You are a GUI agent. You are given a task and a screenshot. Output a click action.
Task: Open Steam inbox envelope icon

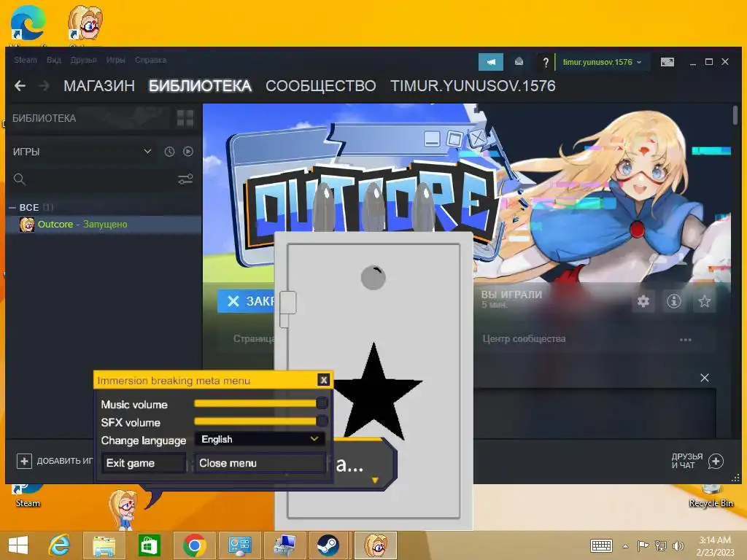(x=519, y=62)
